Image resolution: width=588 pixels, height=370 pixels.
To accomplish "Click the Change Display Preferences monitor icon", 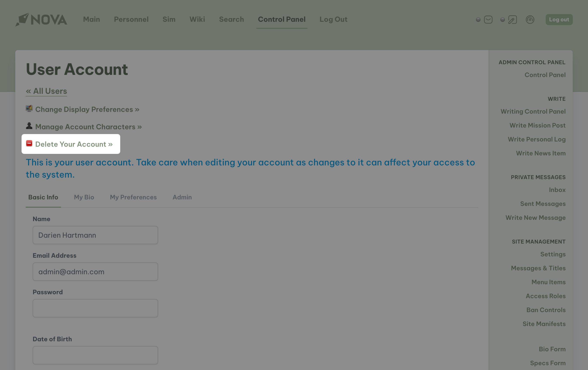I will click(x=29, y=109).
